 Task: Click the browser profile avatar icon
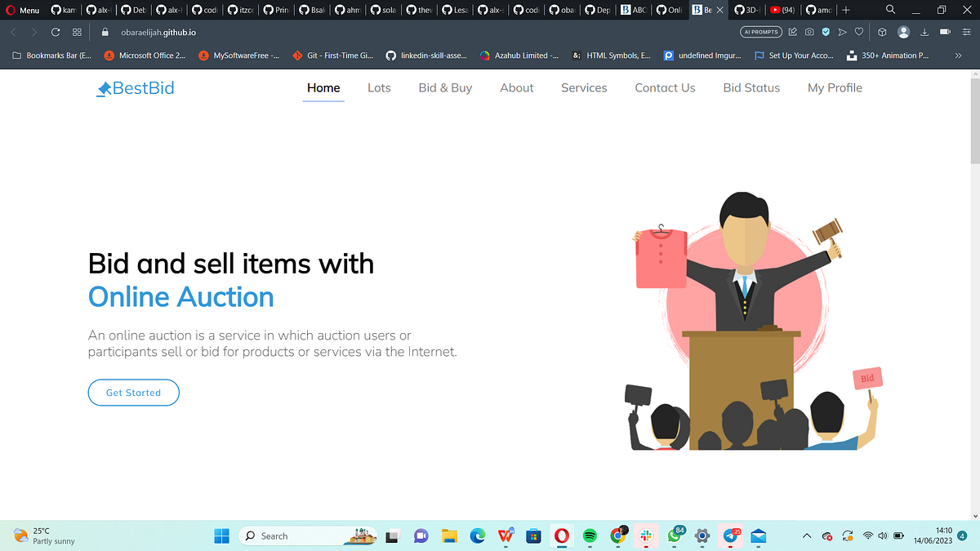tap(903, 31)
